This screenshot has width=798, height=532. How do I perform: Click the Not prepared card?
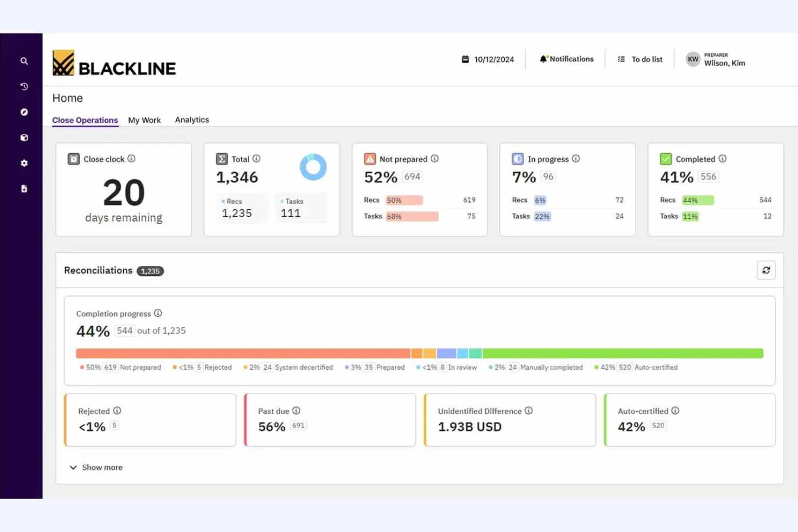[419, 189]
